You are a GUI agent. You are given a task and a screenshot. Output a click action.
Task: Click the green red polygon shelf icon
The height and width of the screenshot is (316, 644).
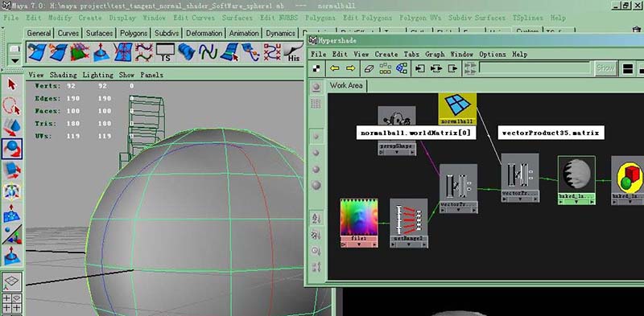80,52
